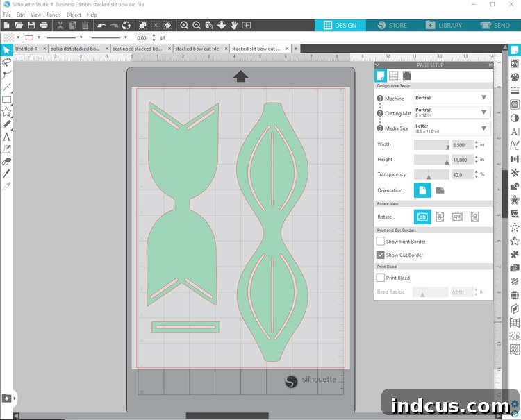Select the second Rotate view option
Viewport: 521px width, 420px height.
(440, 217)
